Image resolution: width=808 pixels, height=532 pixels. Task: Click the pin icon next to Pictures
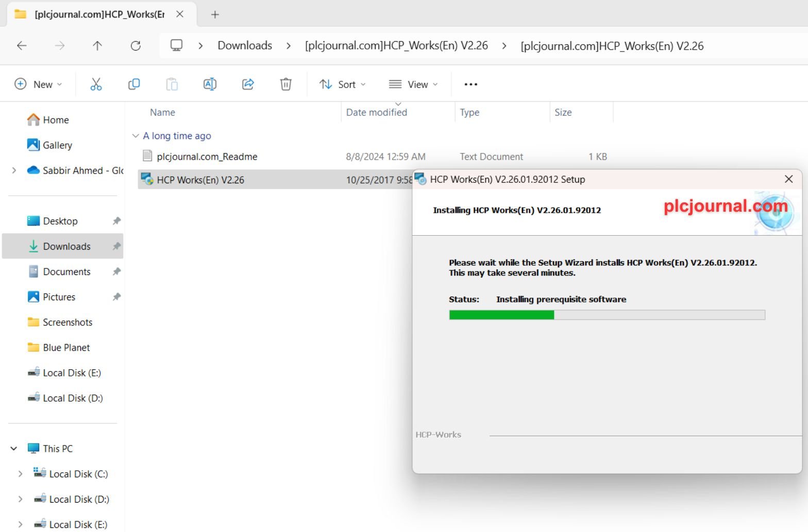(116, 297)
